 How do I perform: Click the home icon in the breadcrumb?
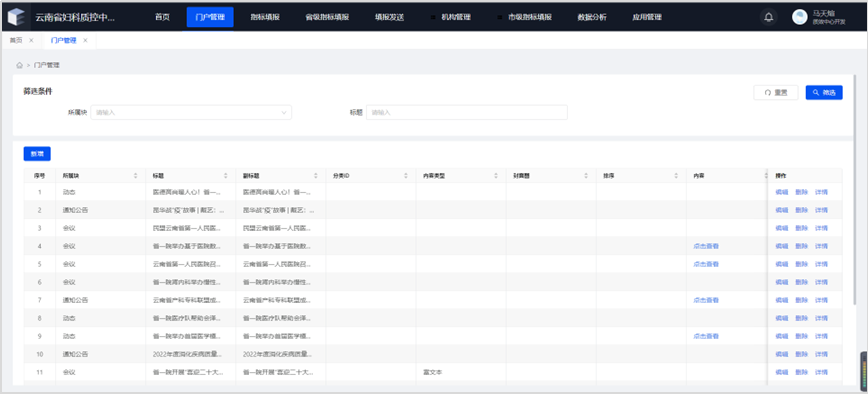[19, 65]
